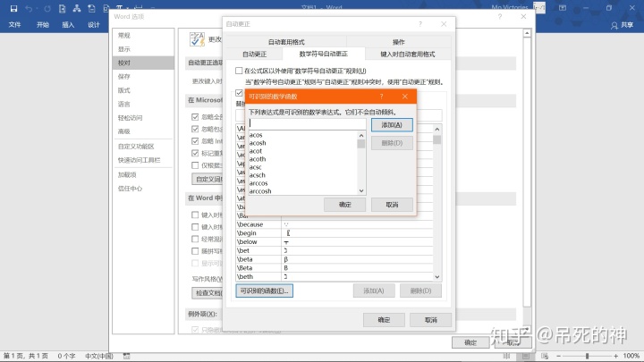Click 中文(中国) language in status bar
Viewport: 644px width, 362px height.
point(99,356)
